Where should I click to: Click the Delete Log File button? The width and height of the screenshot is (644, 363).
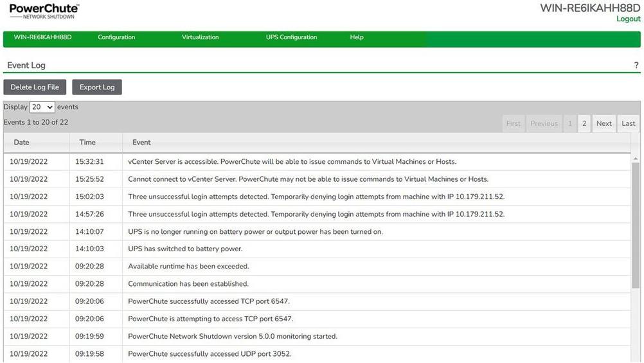point(35,87)
